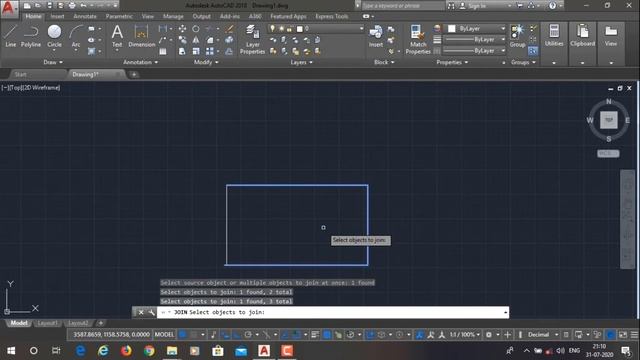Click the Mirror tool in Modify panel

[x=196, y=40]
